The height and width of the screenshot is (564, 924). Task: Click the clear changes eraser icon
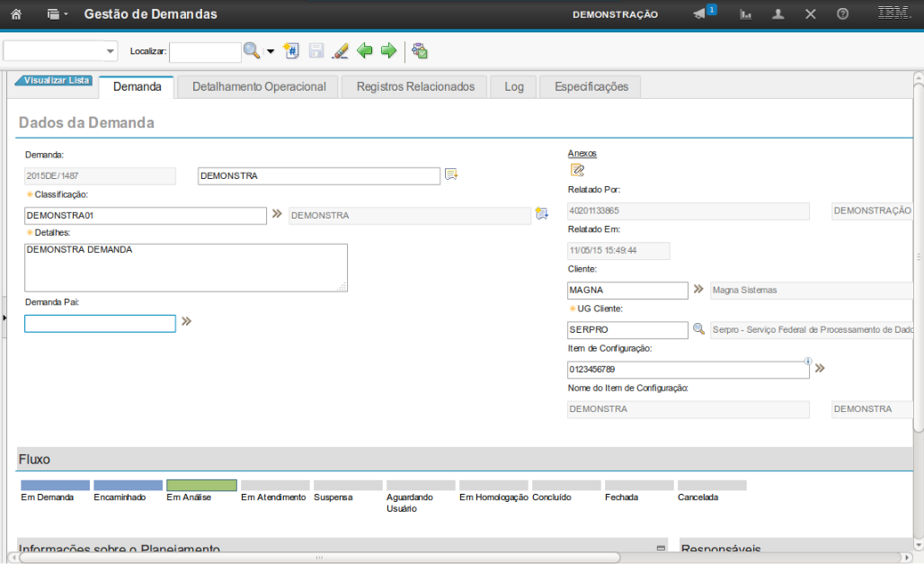pyautogui.click(x=340, y=50)
